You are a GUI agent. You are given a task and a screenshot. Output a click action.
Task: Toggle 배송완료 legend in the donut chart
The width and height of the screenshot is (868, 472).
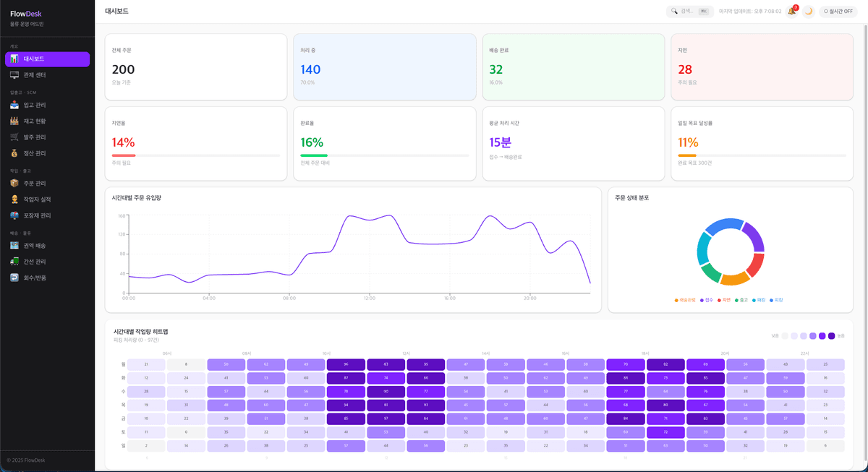[686, 300]
